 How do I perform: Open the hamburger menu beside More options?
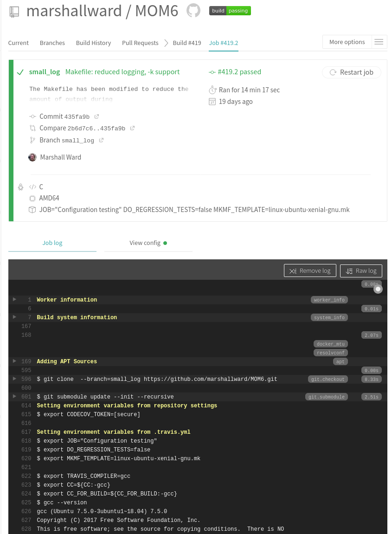[x=379, y=42]
